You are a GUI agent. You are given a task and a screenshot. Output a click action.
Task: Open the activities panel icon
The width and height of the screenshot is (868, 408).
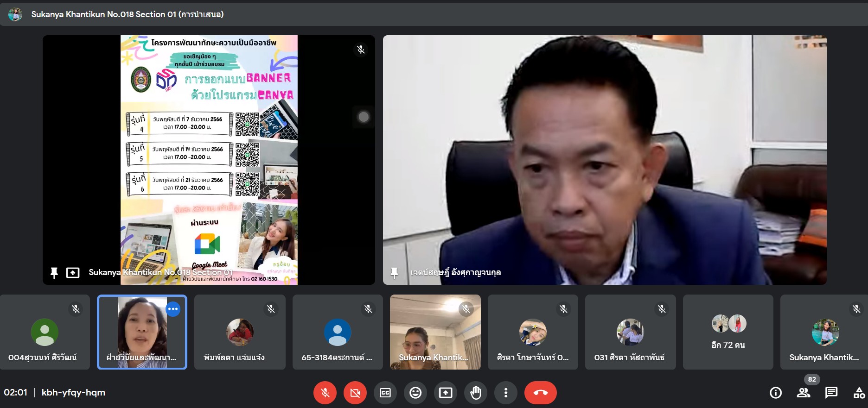pos(859,393)
